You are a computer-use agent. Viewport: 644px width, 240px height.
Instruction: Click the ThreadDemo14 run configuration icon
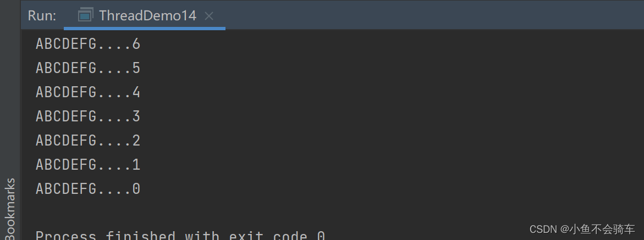point(85,15)
